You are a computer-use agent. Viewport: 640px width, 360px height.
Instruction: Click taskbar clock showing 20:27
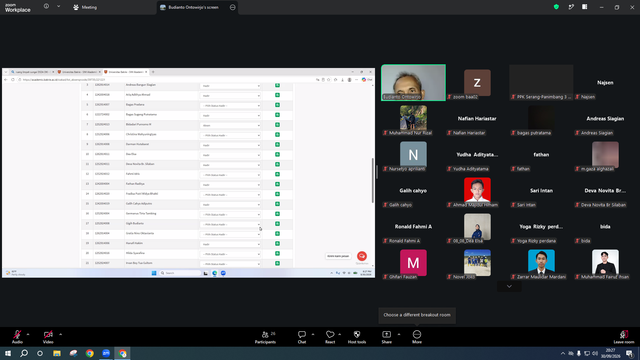611,353
